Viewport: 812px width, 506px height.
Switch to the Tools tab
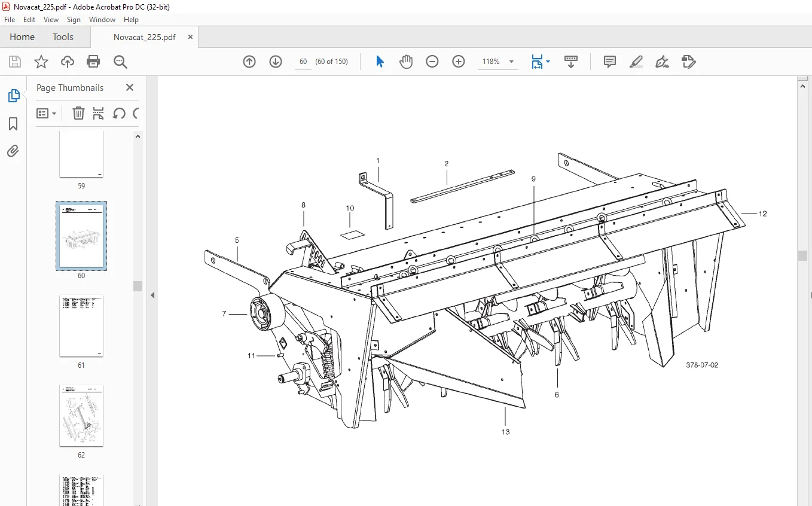click(63, 36)
